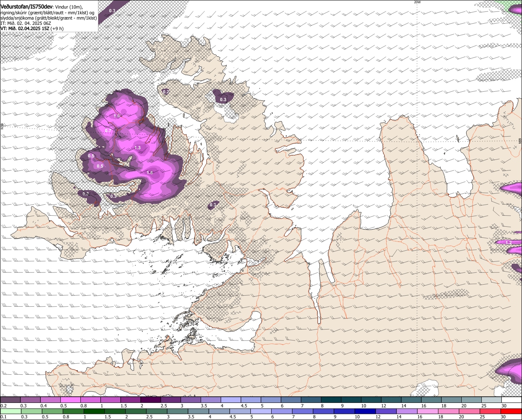This screenshot has height=420, width=522.
Task: Click the 'Veðurstofan/IS750dev' title text
Action: (27, 7)
